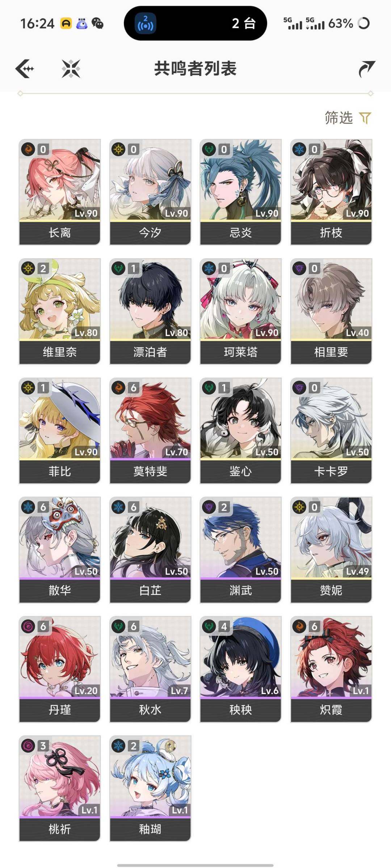391x868 pixels.
Task: Tap the back arrow icon
Action: (25, 69)
